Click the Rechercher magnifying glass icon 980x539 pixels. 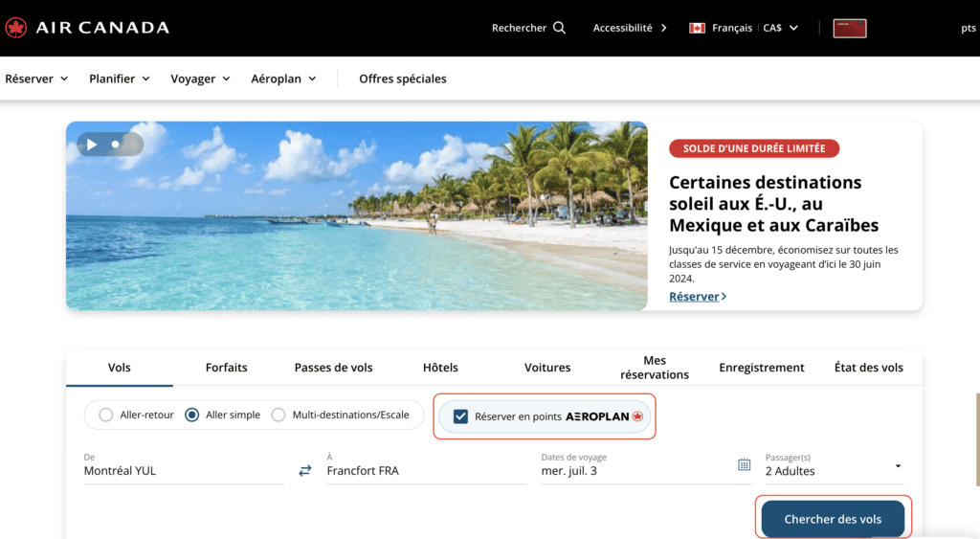(x=559, y=28)
